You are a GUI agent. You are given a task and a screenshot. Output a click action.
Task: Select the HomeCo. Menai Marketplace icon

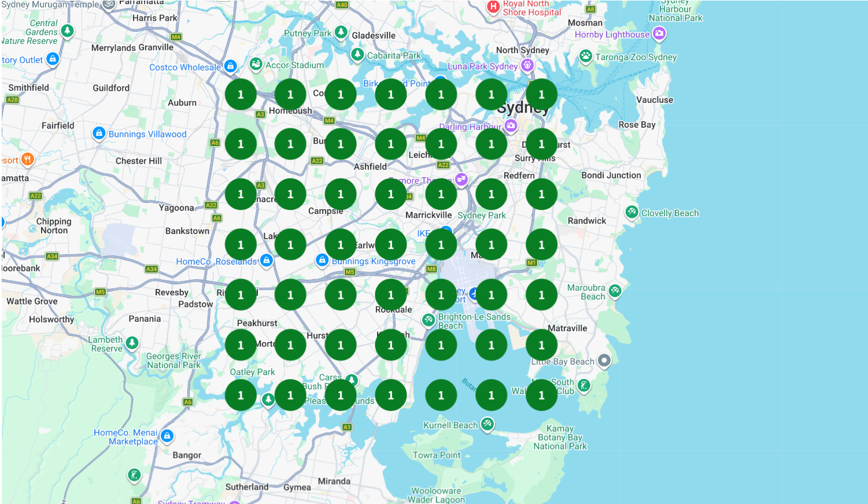point(167,436)
